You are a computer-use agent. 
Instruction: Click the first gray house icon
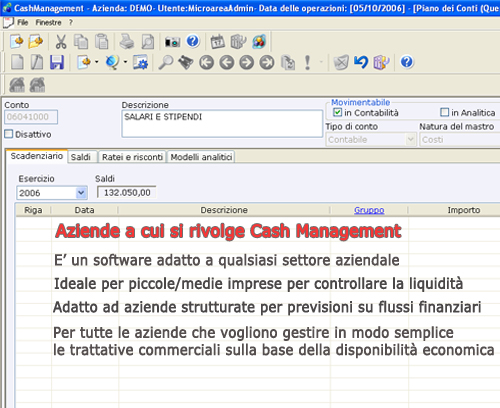click(17, 84)
